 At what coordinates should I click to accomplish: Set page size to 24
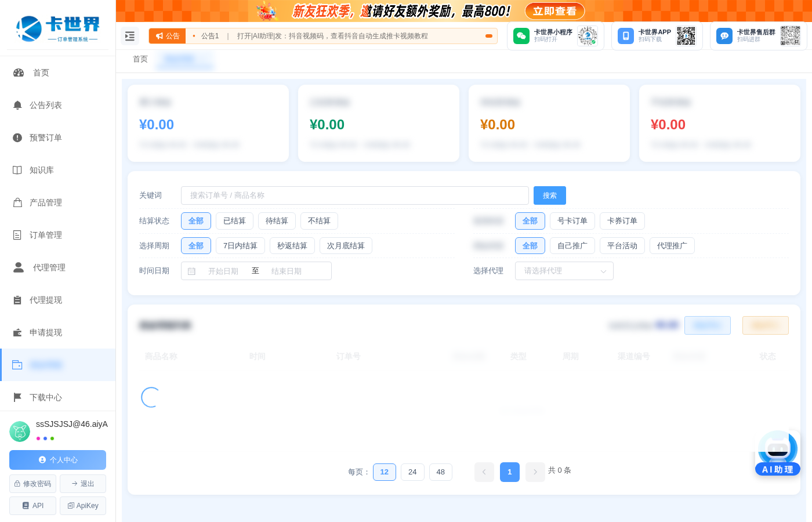coord(412,472)
